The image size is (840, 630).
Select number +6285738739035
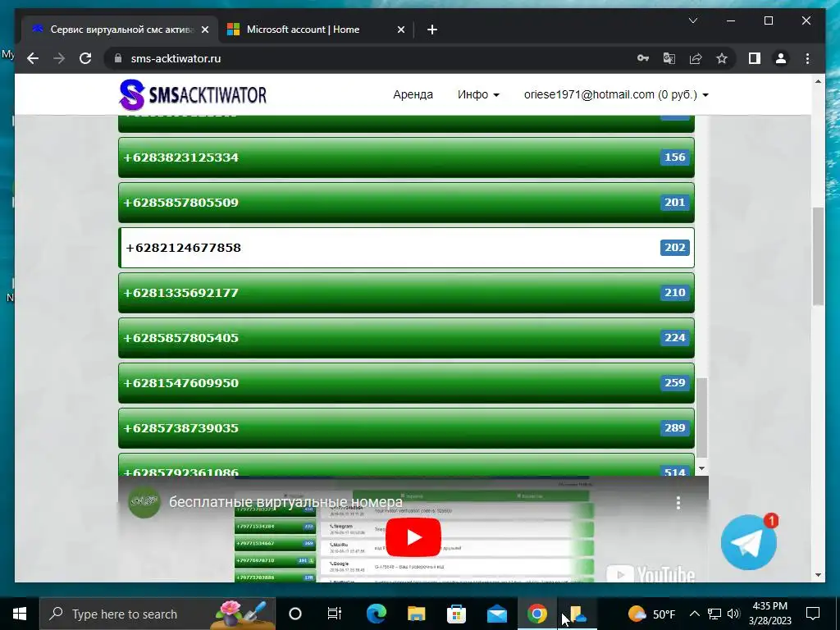tap(406, 428)
